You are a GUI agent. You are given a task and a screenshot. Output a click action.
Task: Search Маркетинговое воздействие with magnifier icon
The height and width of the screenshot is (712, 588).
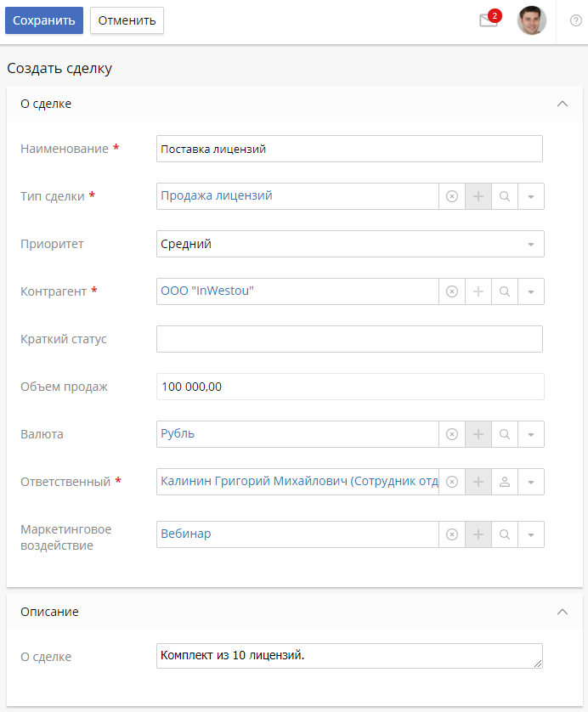pos(505,534)
